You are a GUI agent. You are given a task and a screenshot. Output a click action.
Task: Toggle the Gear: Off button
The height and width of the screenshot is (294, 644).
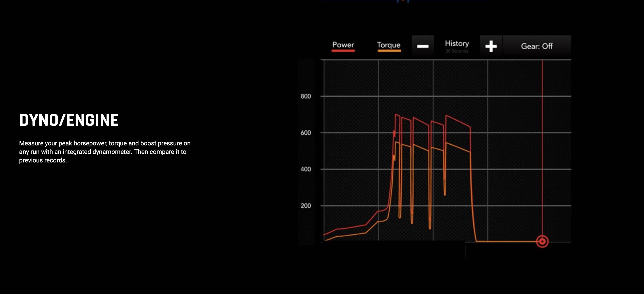[x=537, y=46]
